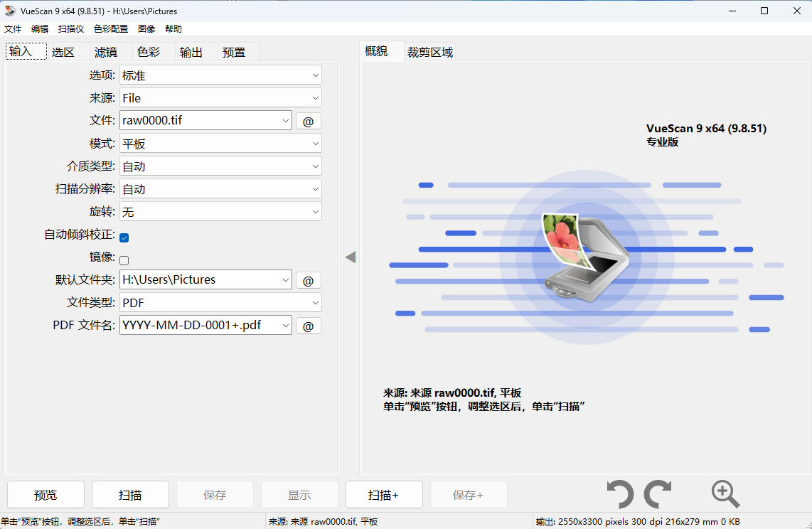Disable the 自动倾斜校正 checkbox
812x529 pixels.
[124, 237]
